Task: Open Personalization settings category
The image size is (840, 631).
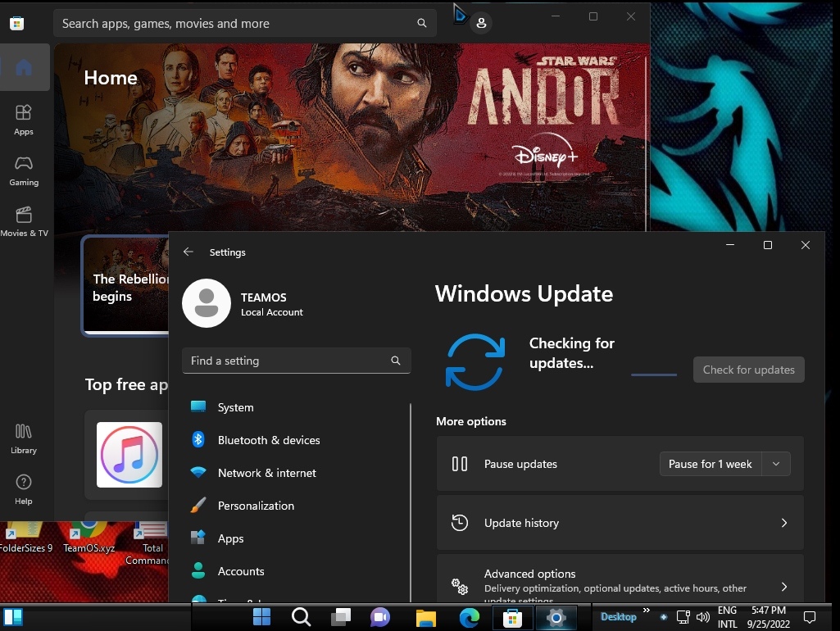Action: pos(255,506)
